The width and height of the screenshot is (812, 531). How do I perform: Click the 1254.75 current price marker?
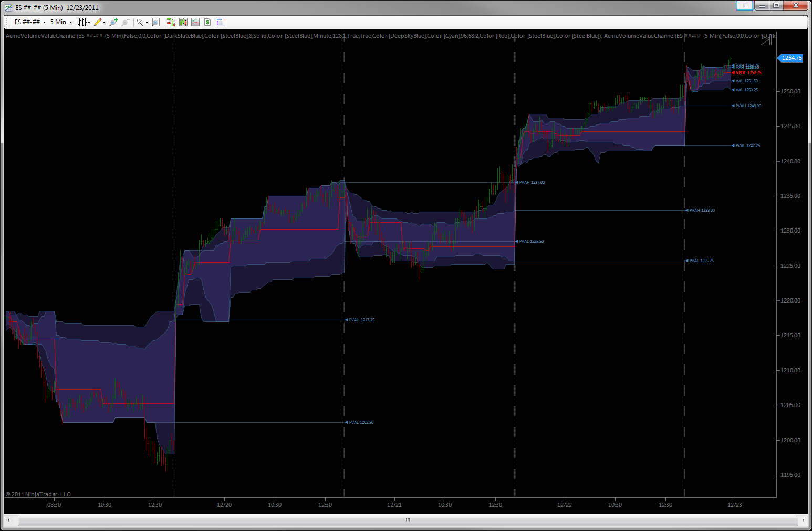point(791,58)
